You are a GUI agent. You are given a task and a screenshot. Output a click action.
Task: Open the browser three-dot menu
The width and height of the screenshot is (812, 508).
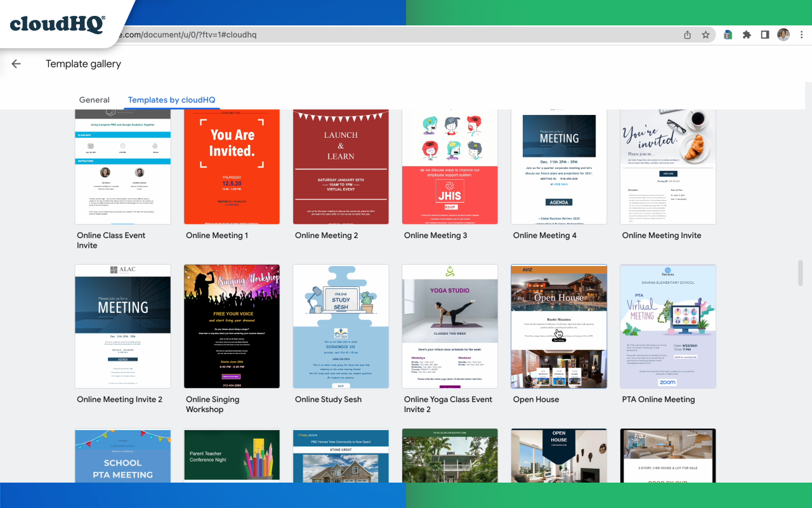click(x=802, y=34)
